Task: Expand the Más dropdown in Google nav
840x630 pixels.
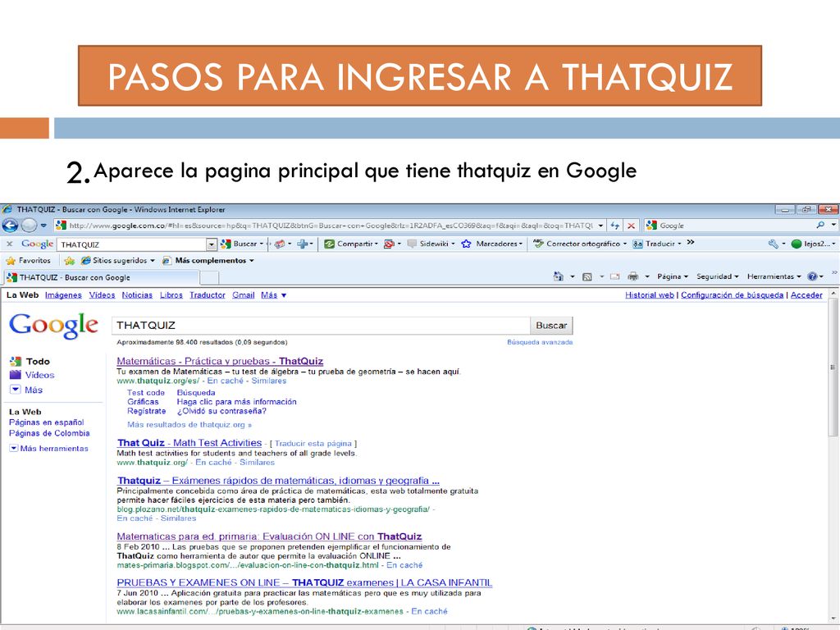Action: pos(273,295)
